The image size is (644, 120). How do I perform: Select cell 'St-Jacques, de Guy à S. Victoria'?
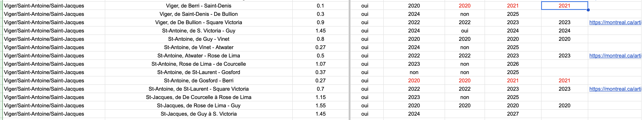click(x=199, y=114)
